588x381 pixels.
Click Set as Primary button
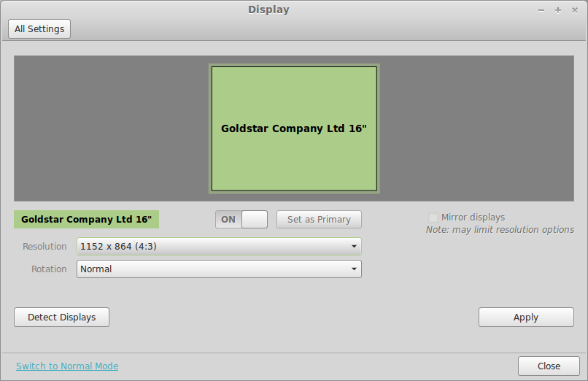[319, 220]
